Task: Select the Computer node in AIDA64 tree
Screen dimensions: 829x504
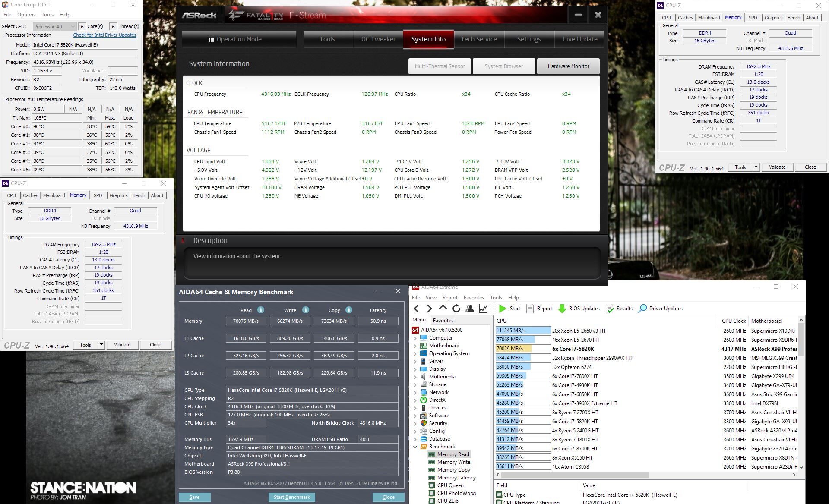Action: click(440, 338)
